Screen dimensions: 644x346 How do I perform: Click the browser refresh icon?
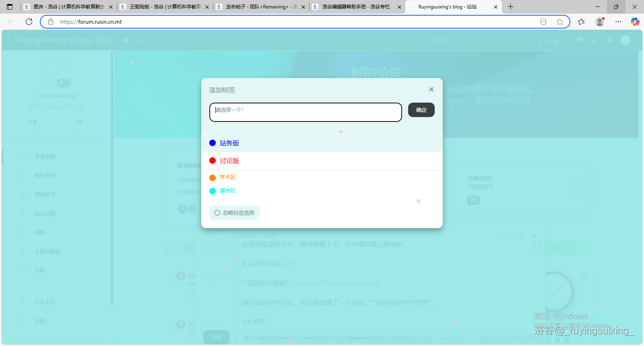(x=29, y=22)
